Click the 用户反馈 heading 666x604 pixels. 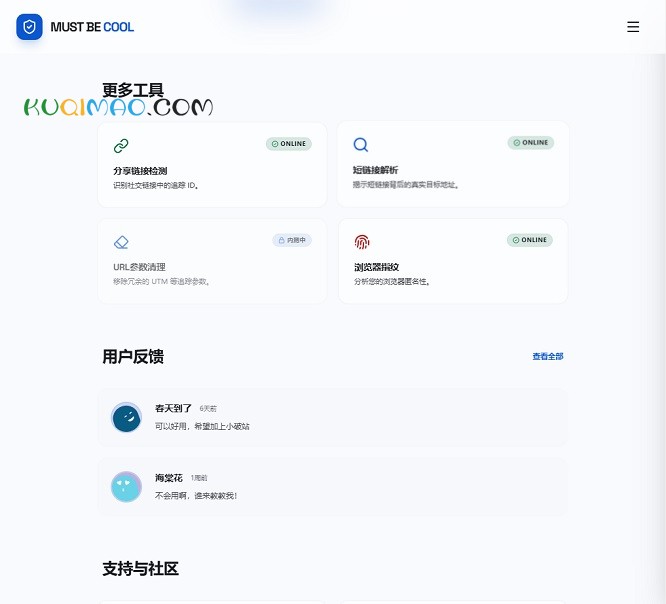click(133, 356)
